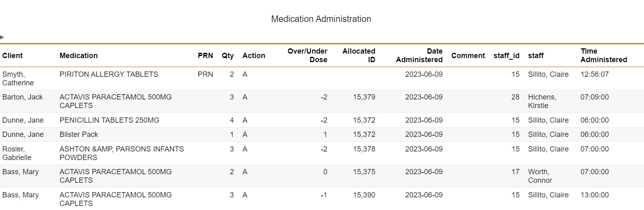Expand the small arrow above the table
The width and height of the screenshot is (644, 210).
(x=2, y=37)
